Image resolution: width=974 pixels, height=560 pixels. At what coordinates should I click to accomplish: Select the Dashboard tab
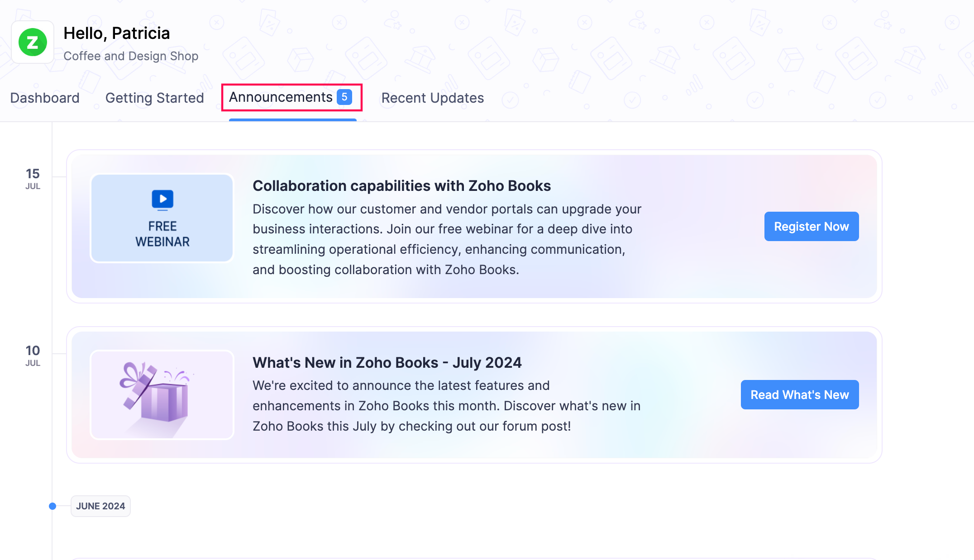coord(45,98)
